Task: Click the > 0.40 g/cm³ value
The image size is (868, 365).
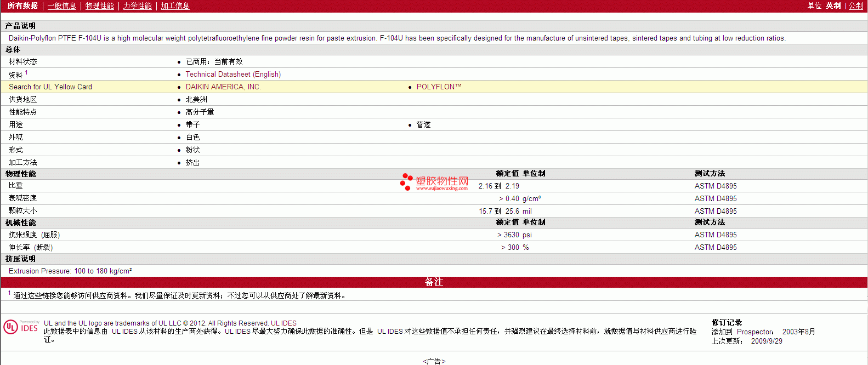Action: pyautogui.click(x=520, y=198)
